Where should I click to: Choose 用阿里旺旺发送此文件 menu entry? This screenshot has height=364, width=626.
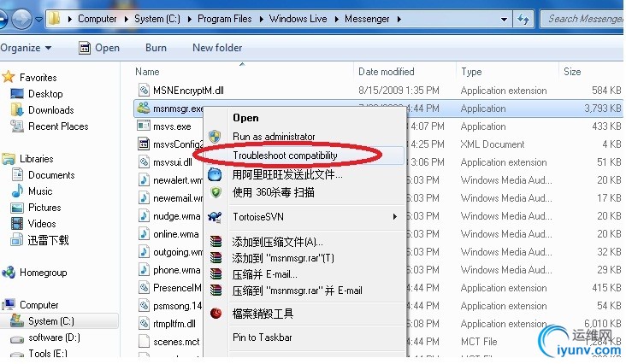tap(287, 174)
